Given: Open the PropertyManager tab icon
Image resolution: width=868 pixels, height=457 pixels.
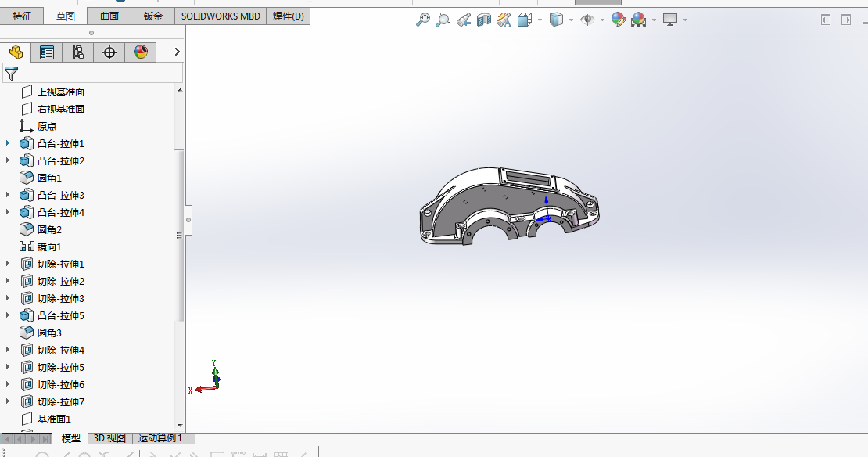Looking at the screenshot, I should tap(46, 52).
